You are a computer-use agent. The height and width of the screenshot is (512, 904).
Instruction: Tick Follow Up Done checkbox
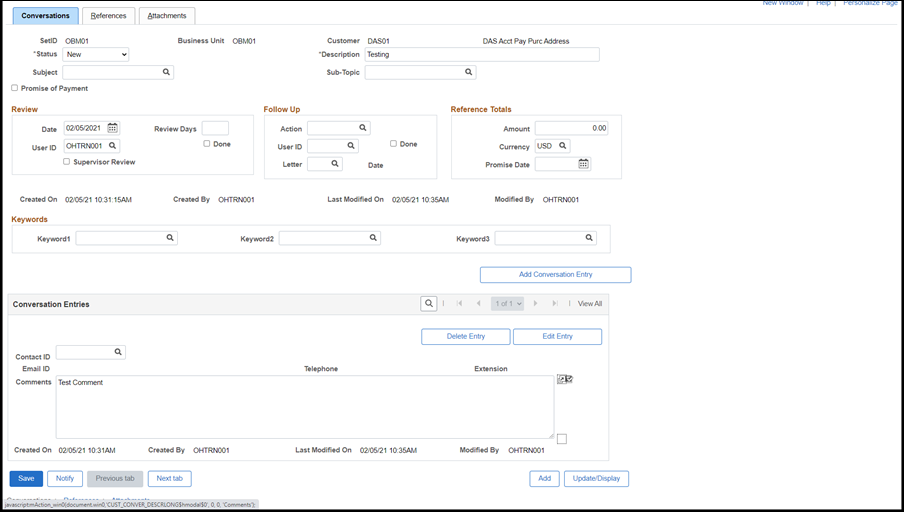click(393, 144)
